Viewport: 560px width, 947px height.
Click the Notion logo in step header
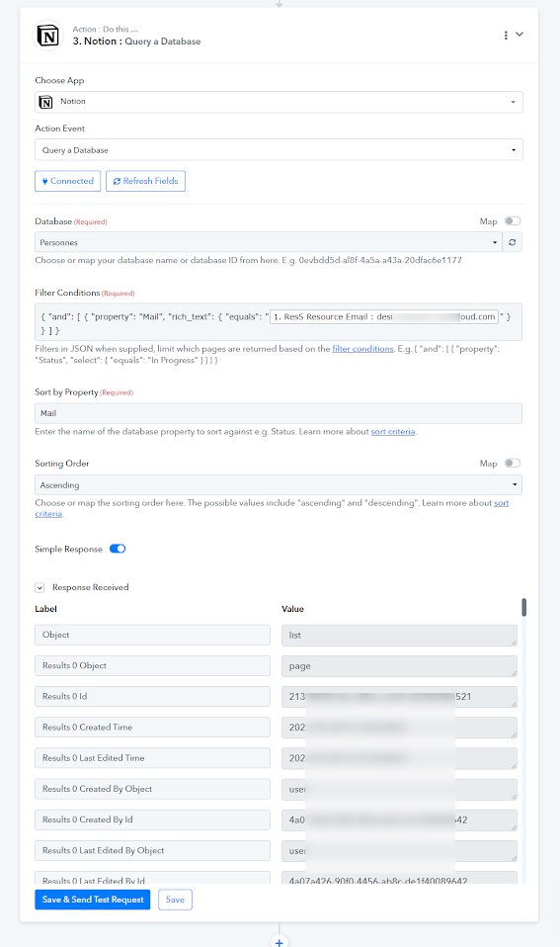(x=47, y=36)
